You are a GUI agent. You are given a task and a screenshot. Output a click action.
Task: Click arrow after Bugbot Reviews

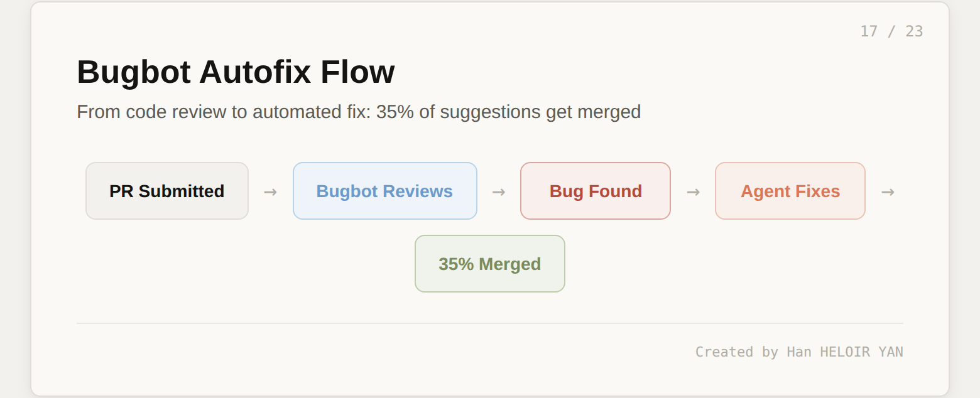tap(498, 192)
